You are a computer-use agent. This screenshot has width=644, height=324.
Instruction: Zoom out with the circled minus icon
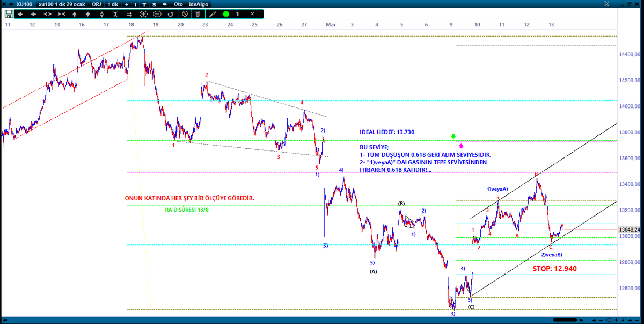coord(157,14)
